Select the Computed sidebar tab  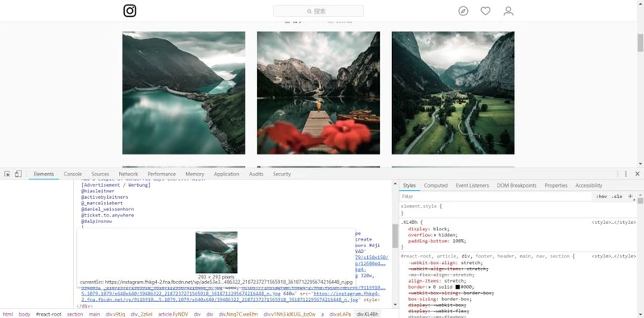436,185
